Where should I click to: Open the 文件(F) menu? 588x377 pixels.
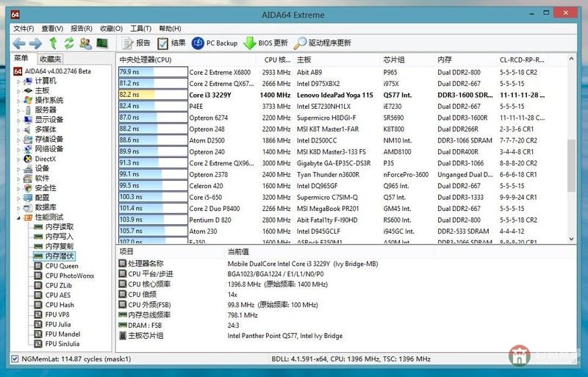[x=24, y=29]
